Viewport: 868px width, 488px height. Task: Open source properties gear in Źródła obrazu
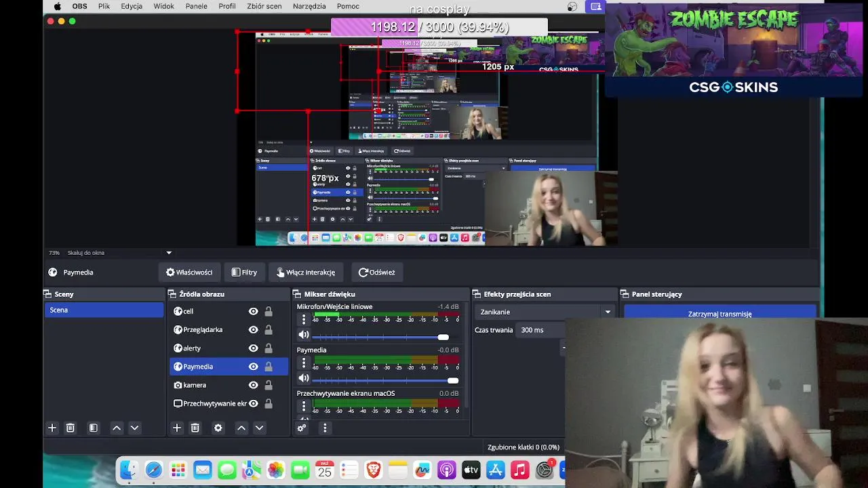218,428
